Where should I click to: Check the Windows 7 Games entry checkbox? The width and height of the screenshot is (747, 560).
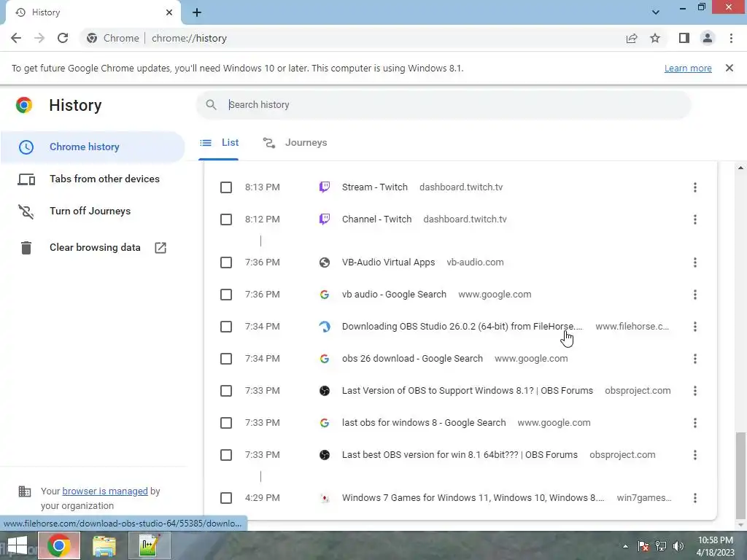226,498
